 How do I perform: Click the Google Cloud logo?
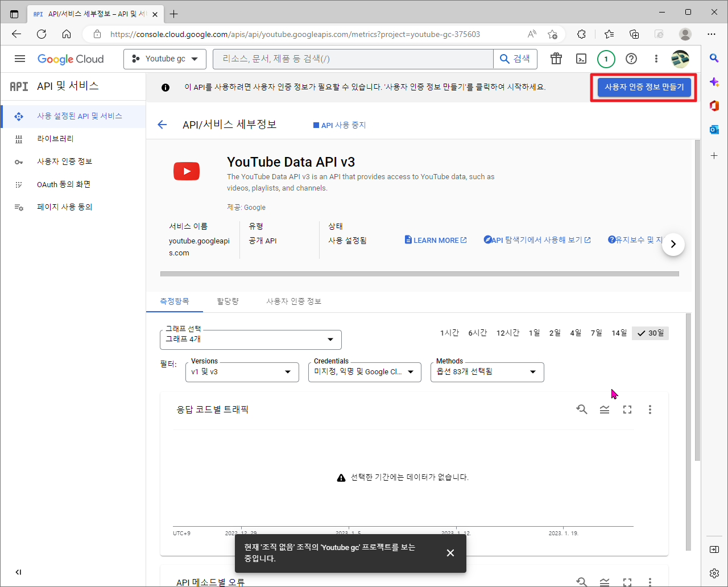71,59
